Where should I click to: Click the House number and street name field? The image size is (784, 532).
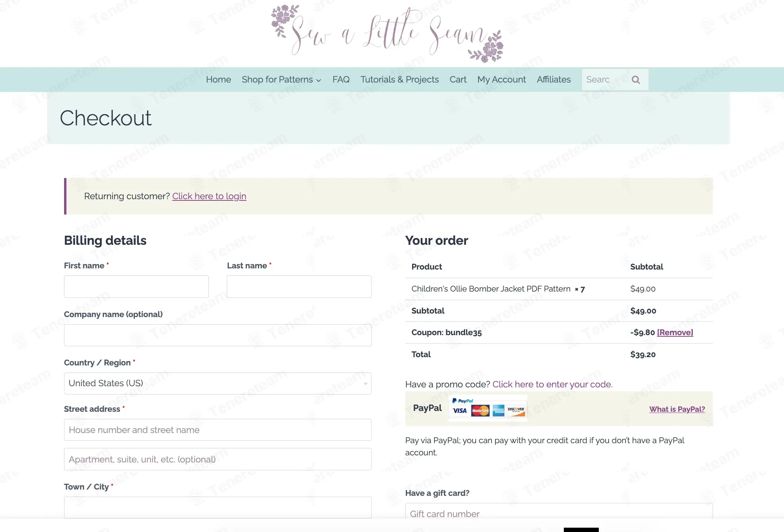tap(217, 430)
